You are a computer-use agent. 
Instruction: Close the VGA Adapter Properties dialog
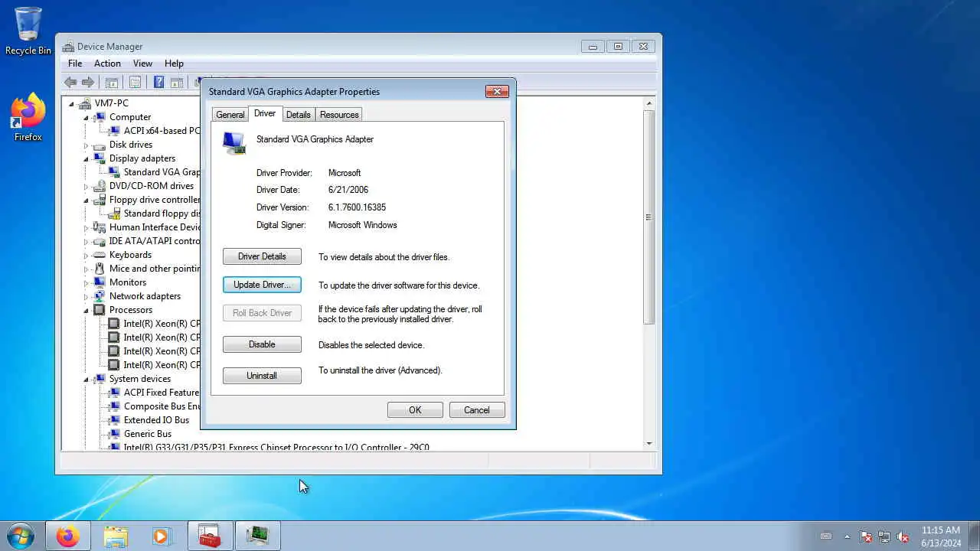tap(497, 91)
